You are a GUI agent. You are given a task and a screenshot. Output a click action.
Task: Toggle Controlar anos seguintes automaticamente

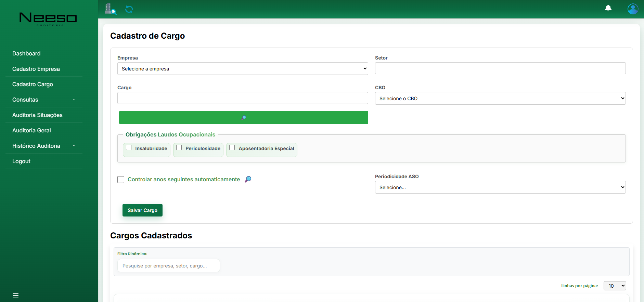click(121, 180)
